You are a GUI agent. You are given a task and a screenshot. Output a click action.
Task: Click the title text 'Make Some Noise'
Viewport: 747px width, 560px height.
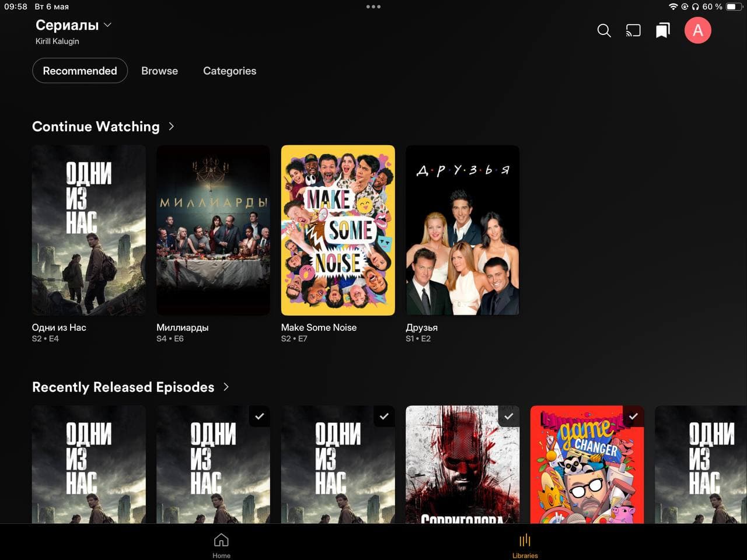tap(319, 327)
